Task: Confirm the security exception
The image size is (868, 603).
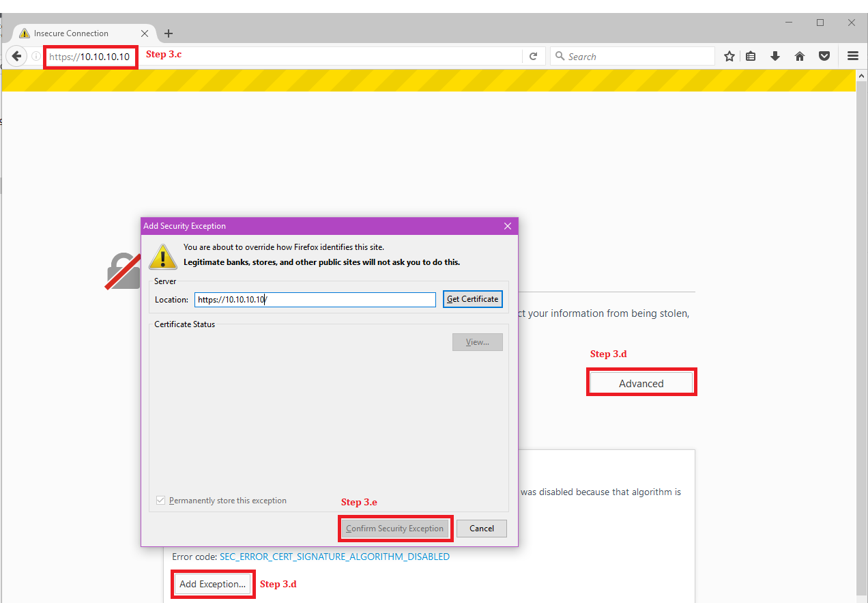Action: tap(395, 528)
